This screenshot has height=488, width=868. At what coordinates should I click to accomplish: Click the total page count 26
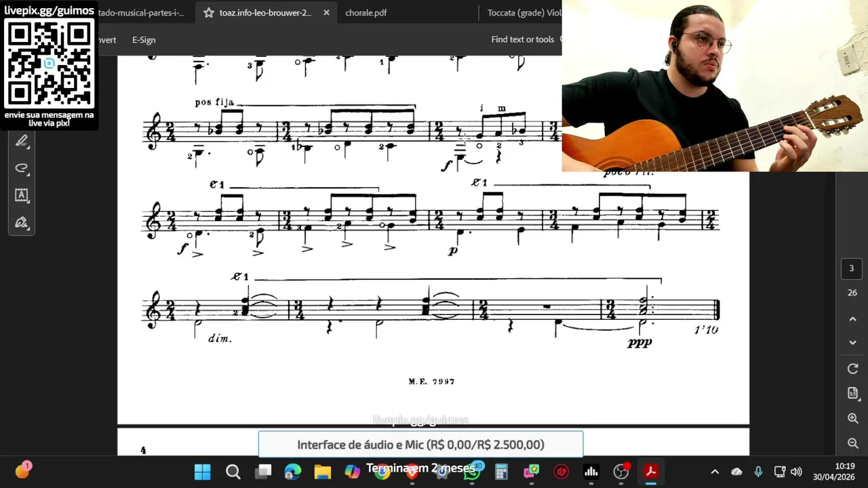click(x=852, y=293)
